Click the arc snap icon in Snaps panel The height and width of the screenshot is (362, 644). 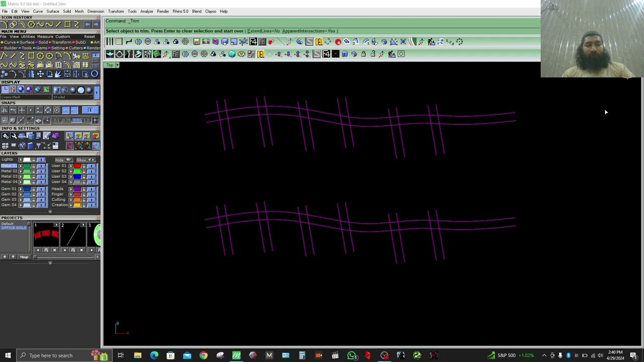(x=13, y=110)
